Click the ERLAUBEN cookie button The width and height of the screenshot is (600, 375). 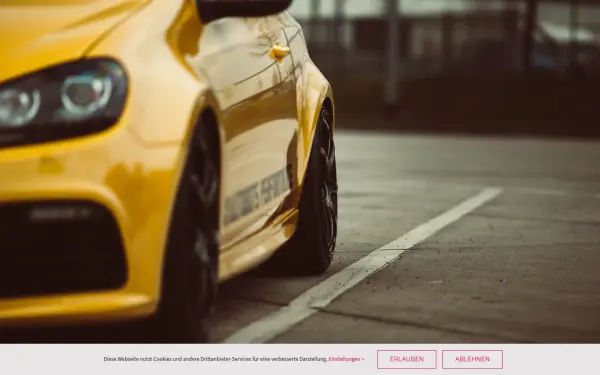click(x=406, y=359)
